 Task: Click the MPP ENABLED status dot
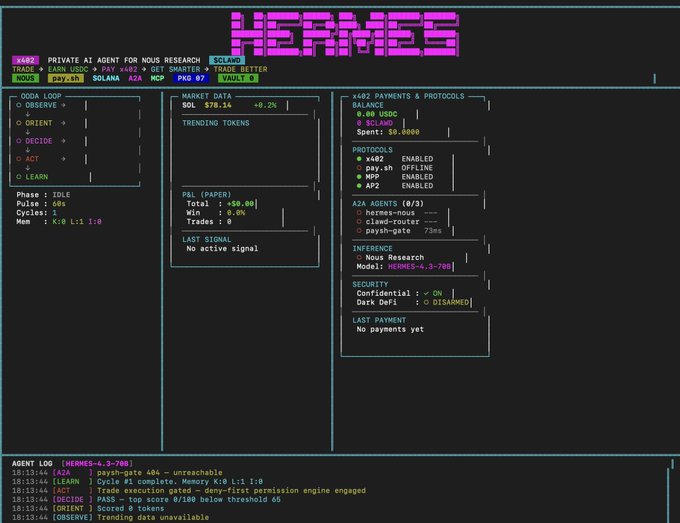pyautogui.click(x=359, y=177)
